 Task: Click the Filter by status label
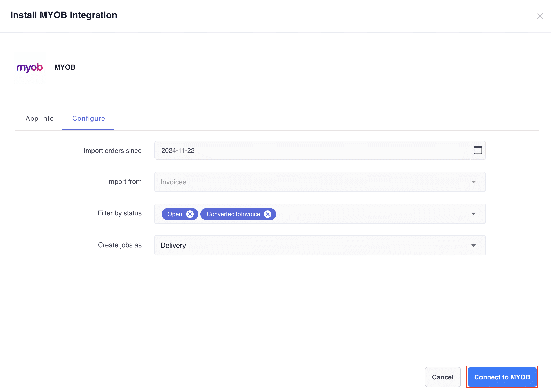[x=120, y=213]
